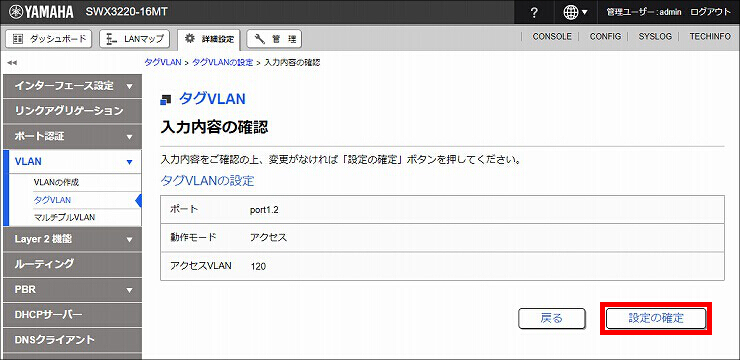Open DHCPサーバー in sidebar
The width and height of the screenshot is (740, 360).
click(x=72, y=315)
